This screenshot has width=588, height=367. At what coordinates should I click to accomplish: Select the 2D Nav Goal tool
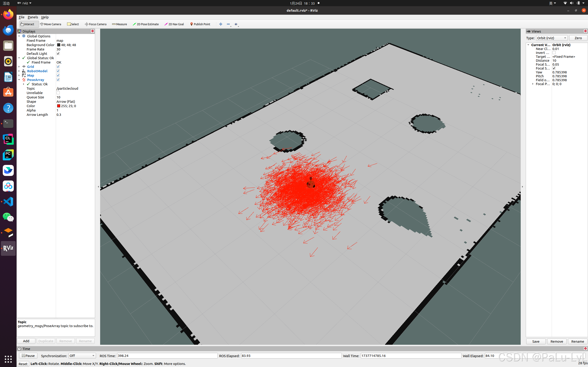tap(174, 24)
